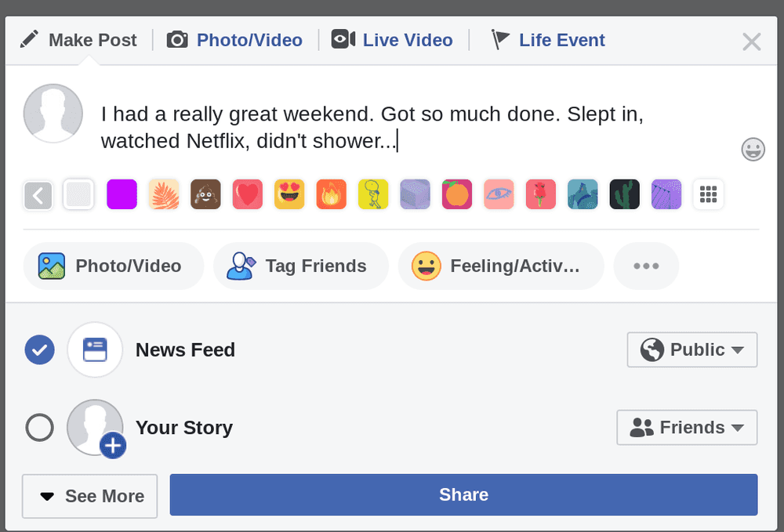Open the Public audience dropdown

(691, 349)
